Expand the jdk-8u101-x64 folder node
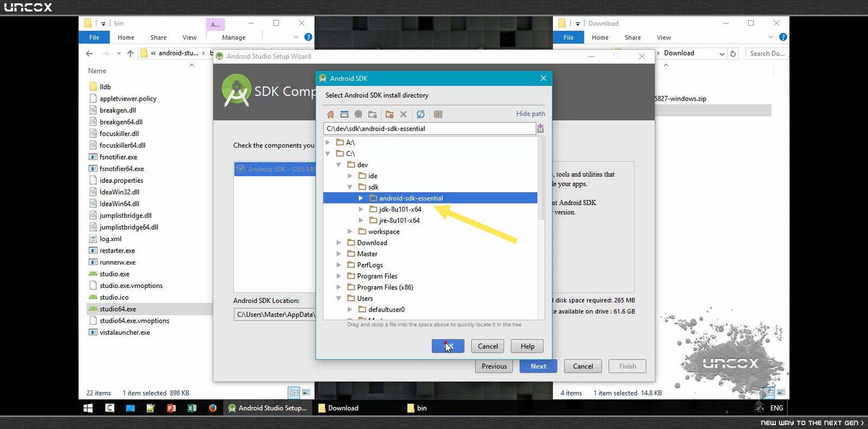 (x=361, y=209)
